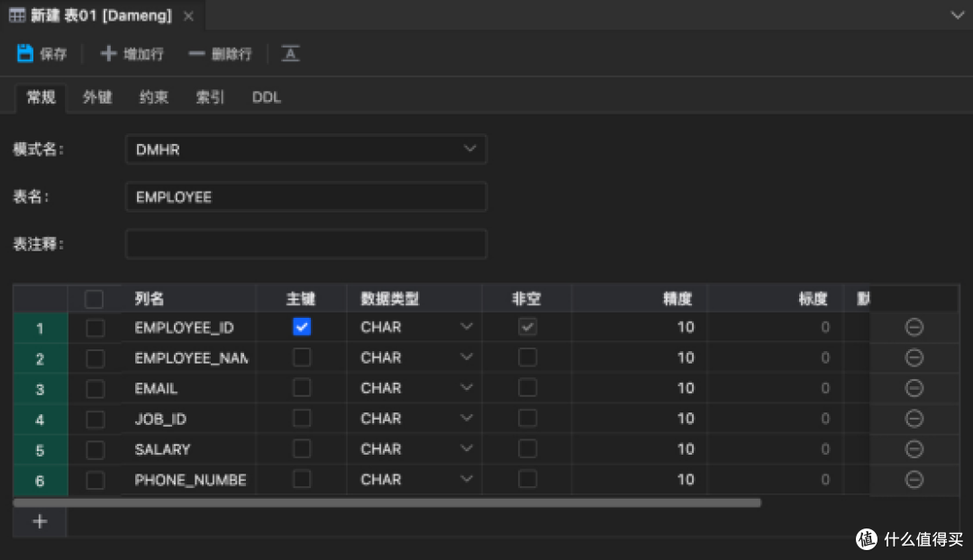Viewport: 973px width, 560px height.
Task: Check the 主键 checkbox for JOB_ID
Action: [302, 418]
